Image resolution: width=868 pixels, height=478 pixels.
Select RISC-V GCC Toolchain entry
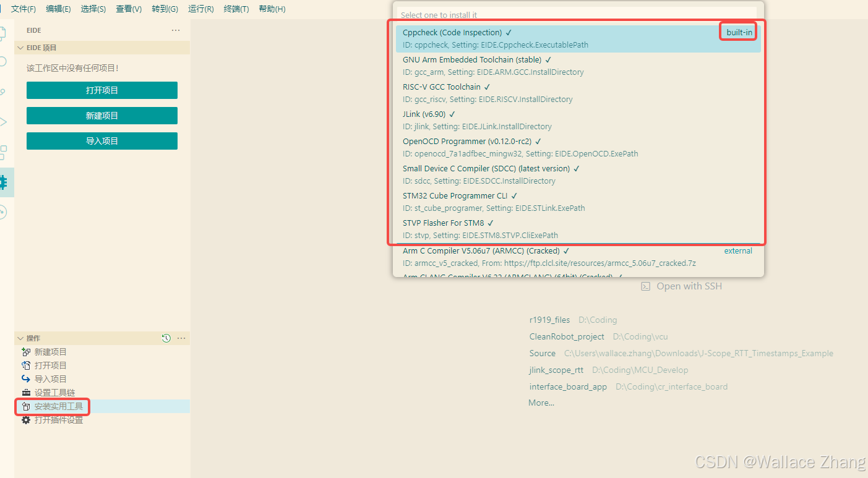[x=578, y=93]
